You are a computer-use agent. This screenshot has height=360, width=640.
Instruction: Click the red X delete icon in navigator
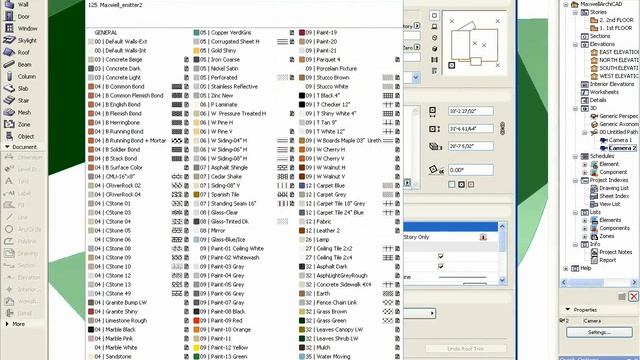pyautogui.click(x=633, y=296)
